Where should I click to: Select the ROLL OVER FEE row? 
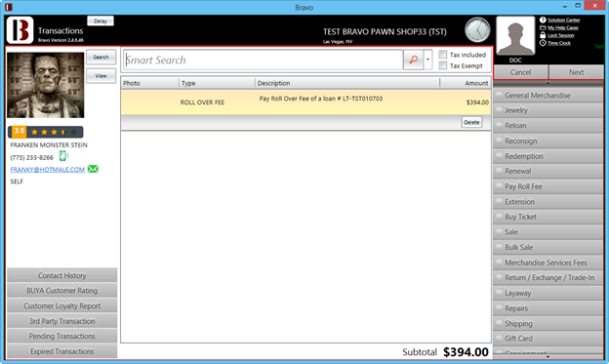pos(305,102)
